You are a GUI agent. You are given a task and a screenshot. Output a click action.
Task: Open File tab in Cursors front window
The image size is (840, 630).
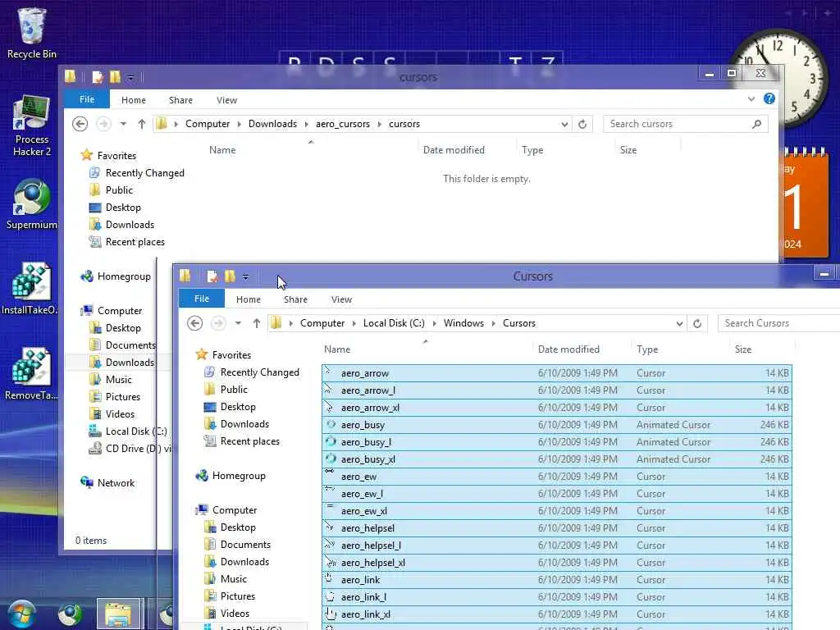pyautogui.click(x=202, y=299)
